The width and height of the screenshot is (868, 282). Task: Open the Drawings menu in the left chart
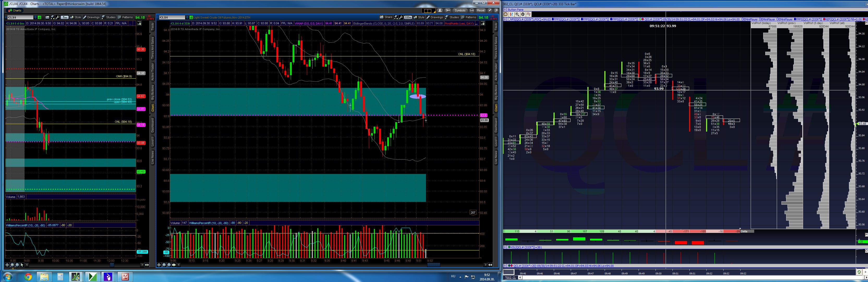click(x=91, y=17)
